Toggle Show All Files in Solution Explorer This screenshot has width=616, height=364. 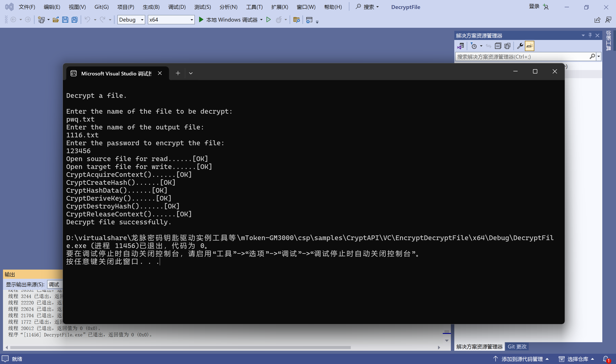coord(507,46)
